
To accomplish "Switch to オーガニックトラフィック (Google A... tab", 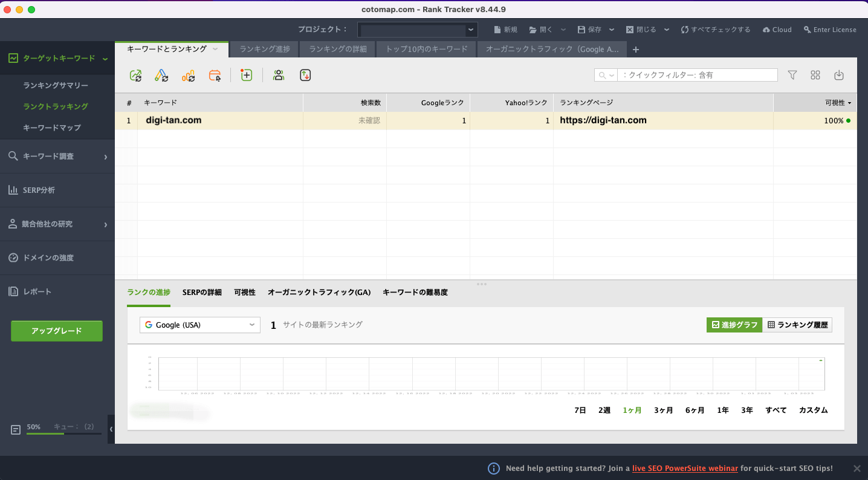I will [x=552, y=49].
